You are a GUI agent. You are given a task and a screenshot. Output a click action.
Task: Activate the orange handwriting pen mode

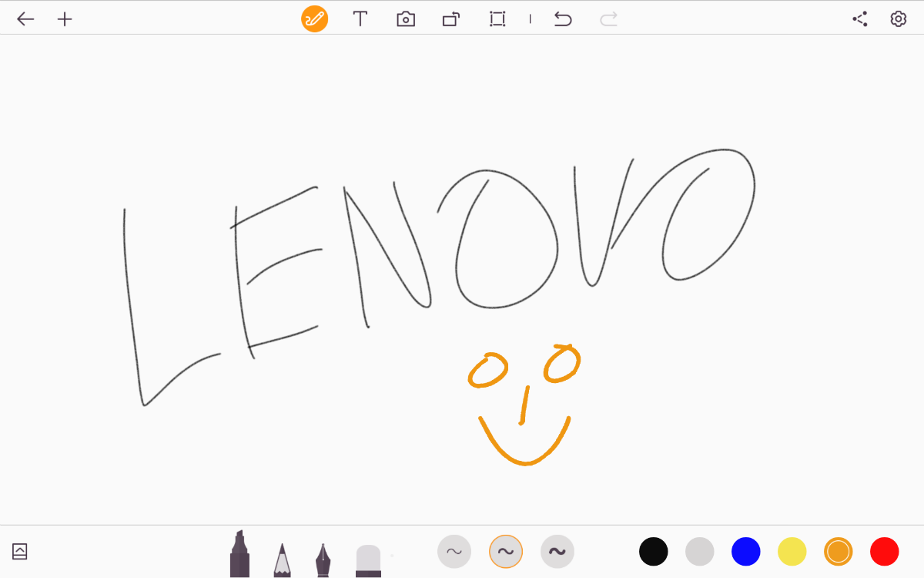[314, 19]
